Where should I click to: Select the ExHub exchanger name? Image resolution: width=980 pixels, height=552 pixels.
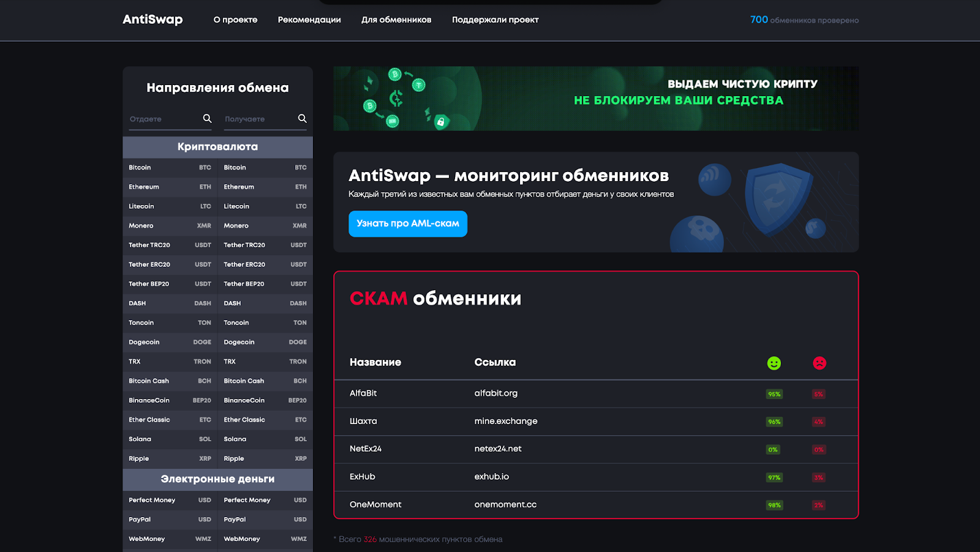click(x=363, y=477)
